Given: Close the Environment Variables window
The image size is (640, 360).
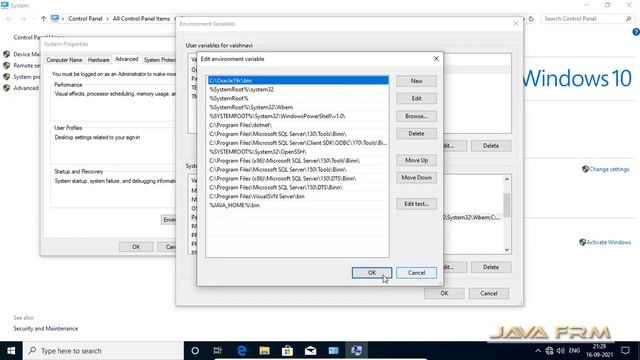Looking at the screenshot, I should click(516, 24).
